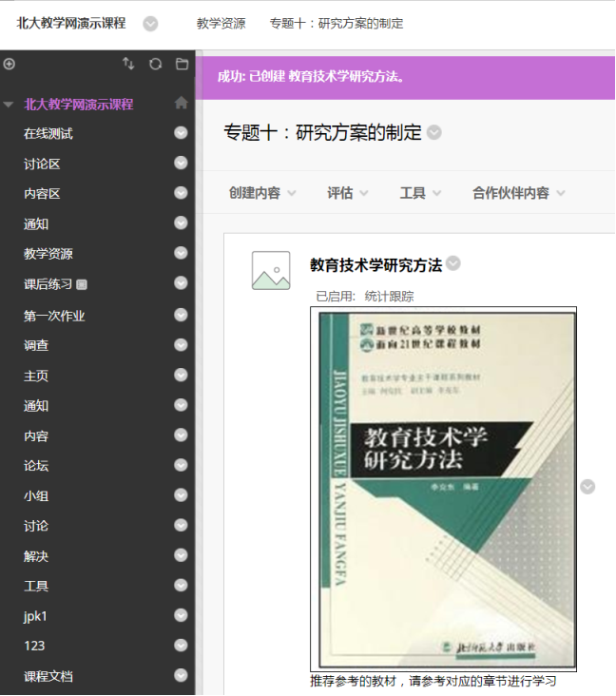This screenshot has width=616, height=696.
Task: Click the success message banner
Action: click(x=405, y=77)
